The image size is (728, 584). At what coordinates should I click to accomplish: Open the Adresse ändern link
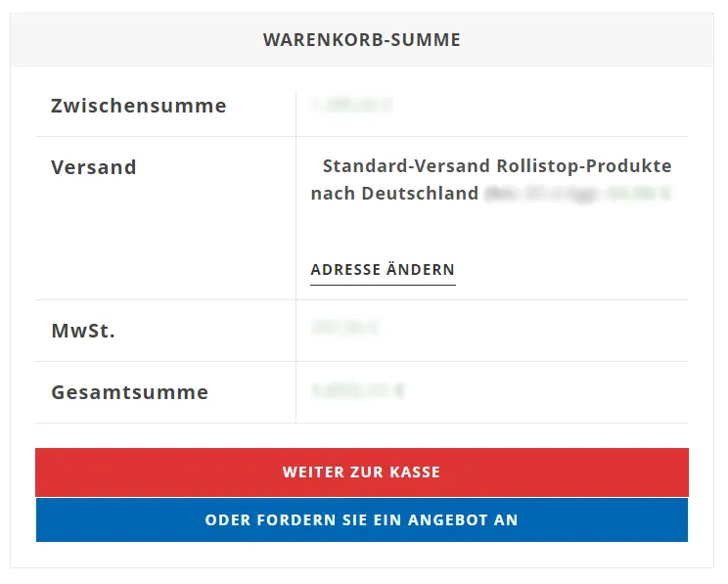point(383,270)
